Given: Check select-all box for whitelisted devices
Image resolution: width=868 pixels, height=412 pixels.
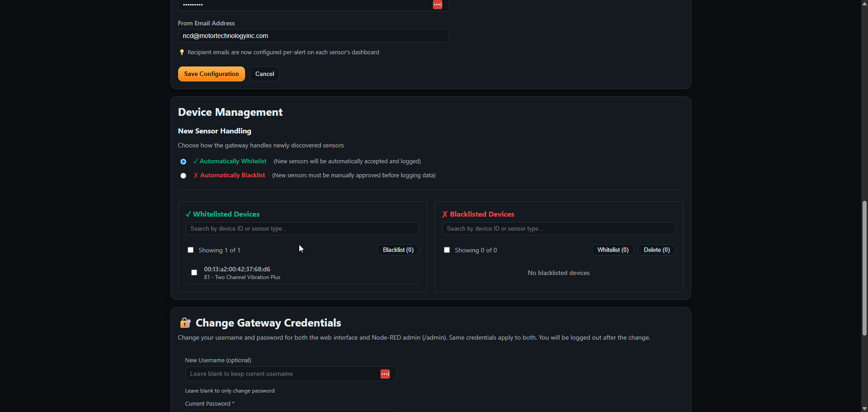Looking at the screenshot, I should [x=190, y=250].
